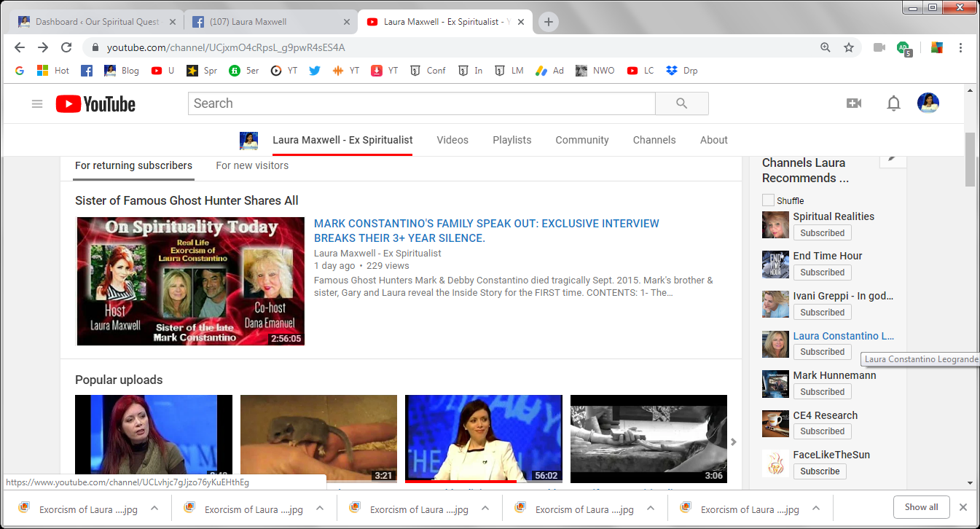
Task: Click the YouTube logo home icon
Action: [95, 104]
